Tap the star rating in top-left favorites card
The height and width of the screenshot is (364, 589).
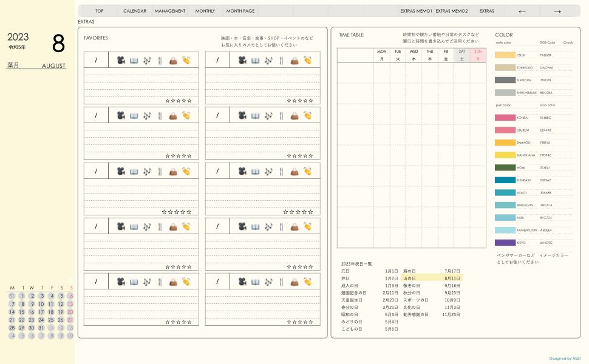click(179, 101)
